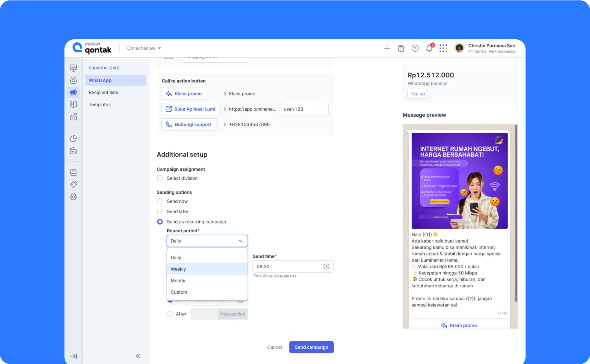Click the expand sidebar arrow icon

click(x=73, y=356)
